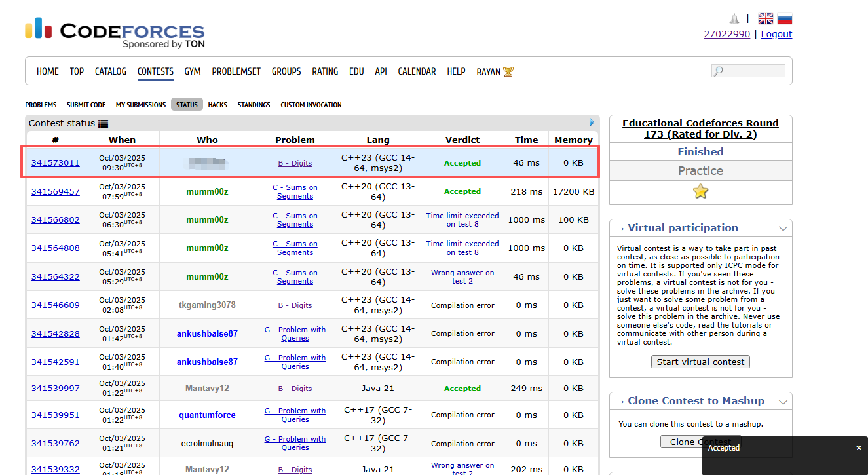Viewport: 868px width, 475px height.
Task: Open RATING menu item
Action: tap(325, 71)
